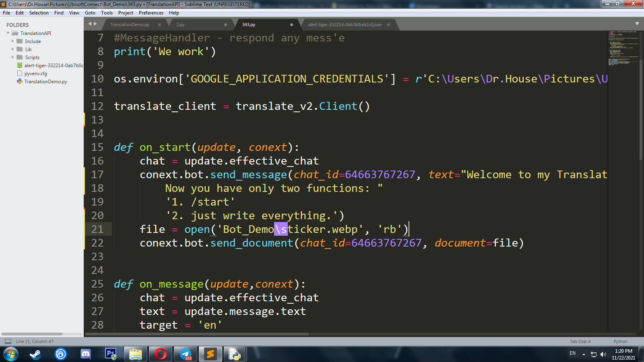Click line number 21 in gutter

coord(97,229)
